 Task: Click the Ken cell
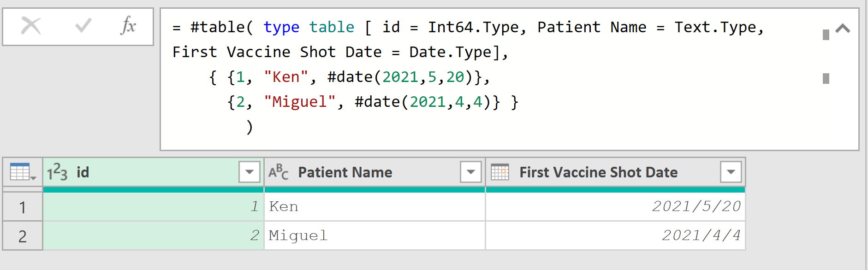coord(375,206)
